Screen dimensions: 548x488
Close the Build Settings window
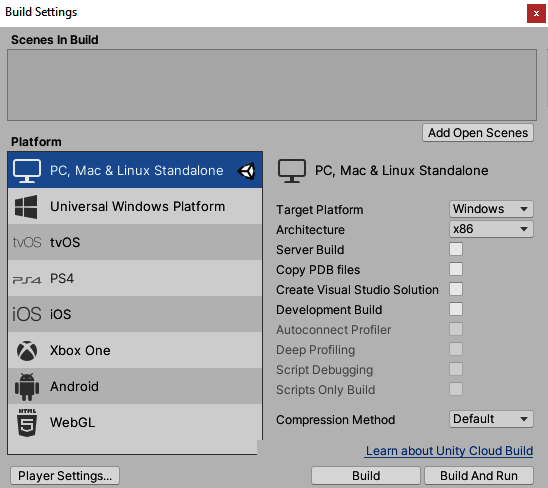(536, 14)
